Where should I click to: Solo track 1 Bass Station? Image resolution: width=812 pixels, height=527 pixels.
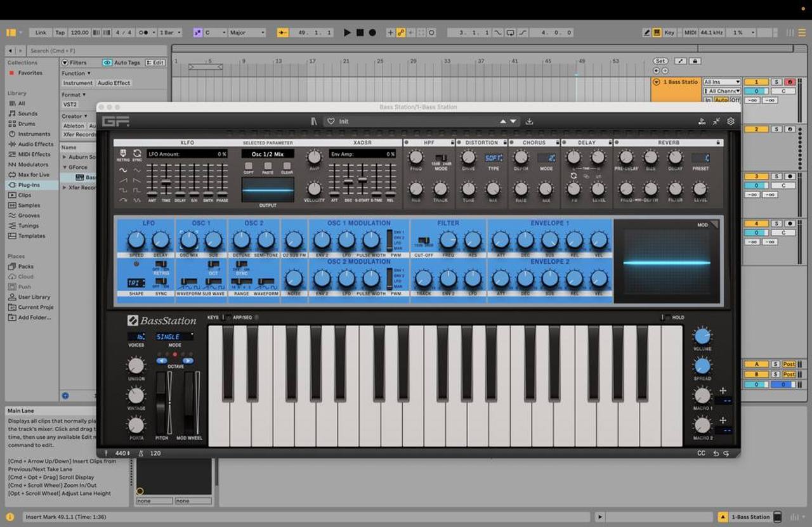[x=776, y=82]
